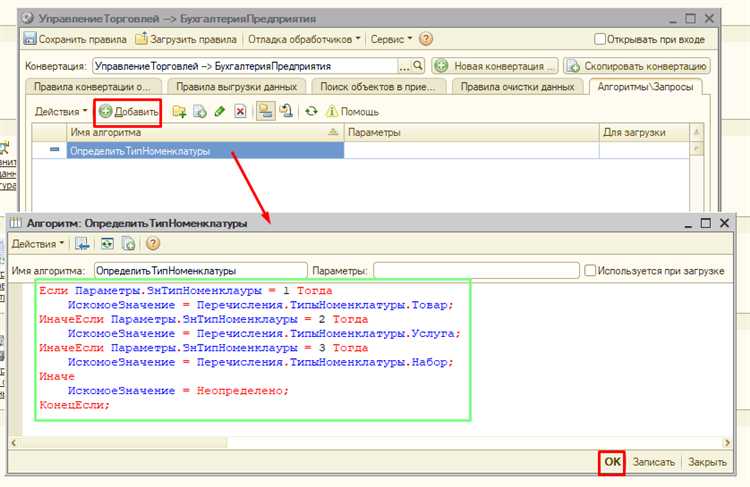Click the Записать button
This screenshot has width=750, height=487.
[653, 462]
